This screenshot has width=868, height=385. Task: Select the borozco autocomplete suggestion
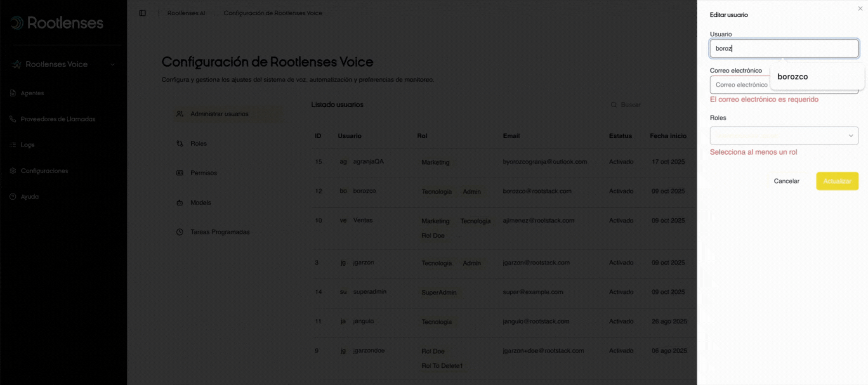click(x=792, y=76)
